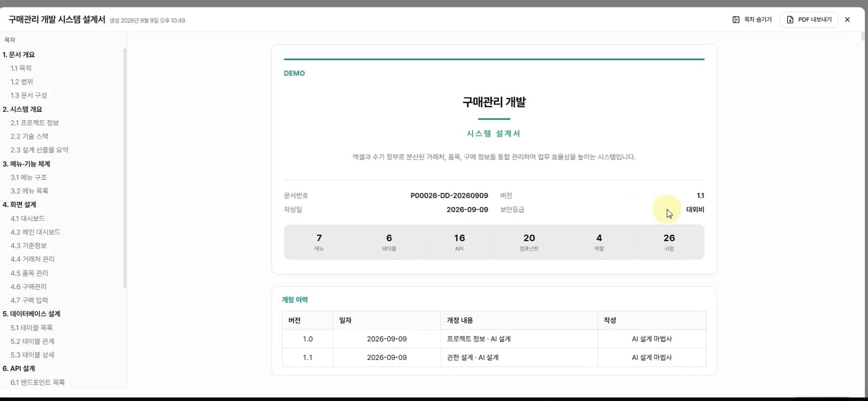Go to 4.2 메인 대시보드
This screenshot has height=401, width=868.
tap(35, 232)
